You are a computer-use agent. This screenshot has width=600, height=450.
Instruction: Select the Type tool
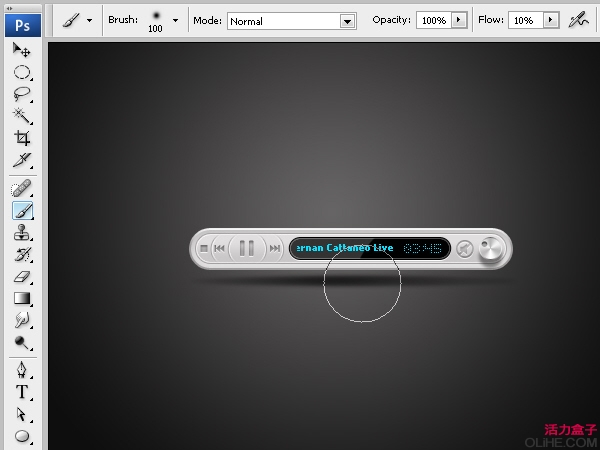[22, 392]
